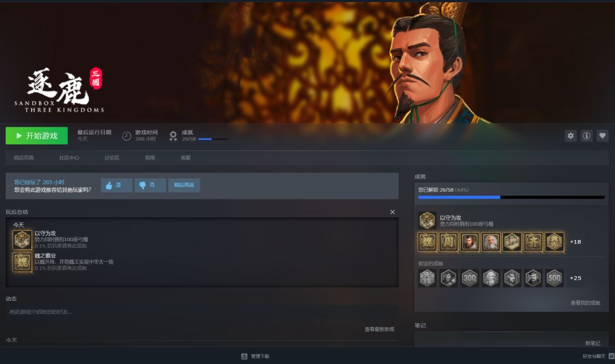
Task: Open 客服 support tab
Action: pos(186,158)
